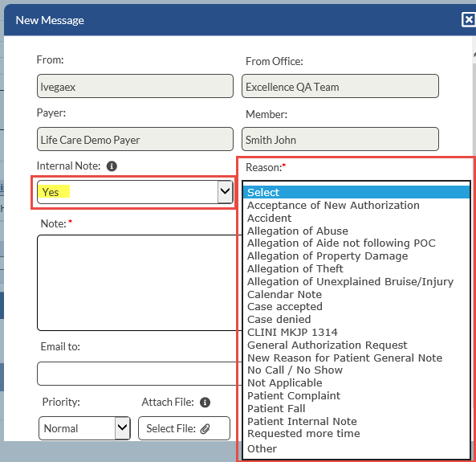Select Acceptance of New Authorization reason

(x=356, y=205)
